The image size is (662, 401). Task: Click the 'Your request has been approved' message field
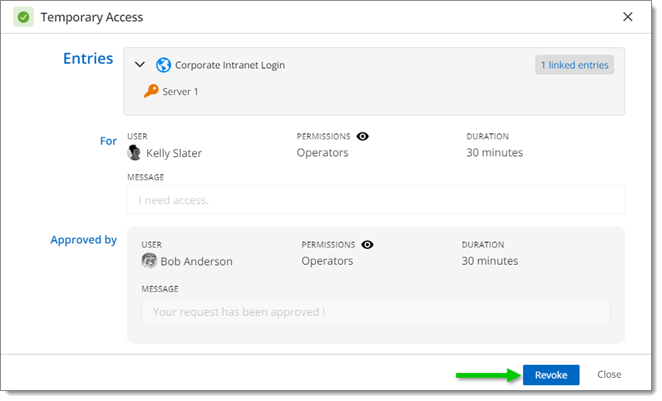[x=376, y=312]
